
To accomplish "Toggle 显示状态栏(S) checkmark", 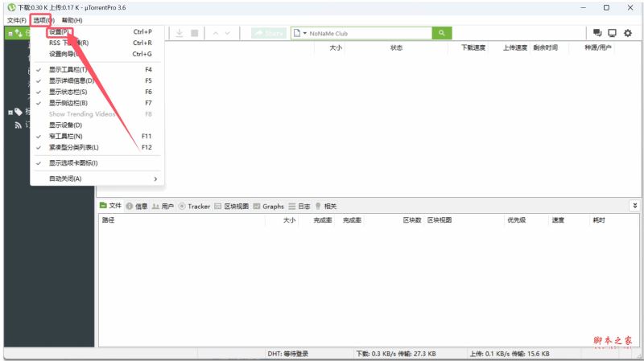I will [x=97, y=92].
